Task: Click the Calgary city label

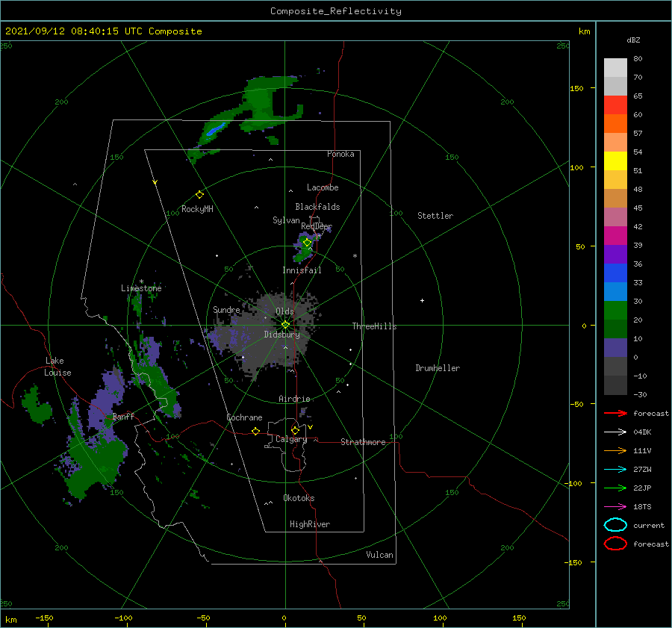Action: (291, 439)
